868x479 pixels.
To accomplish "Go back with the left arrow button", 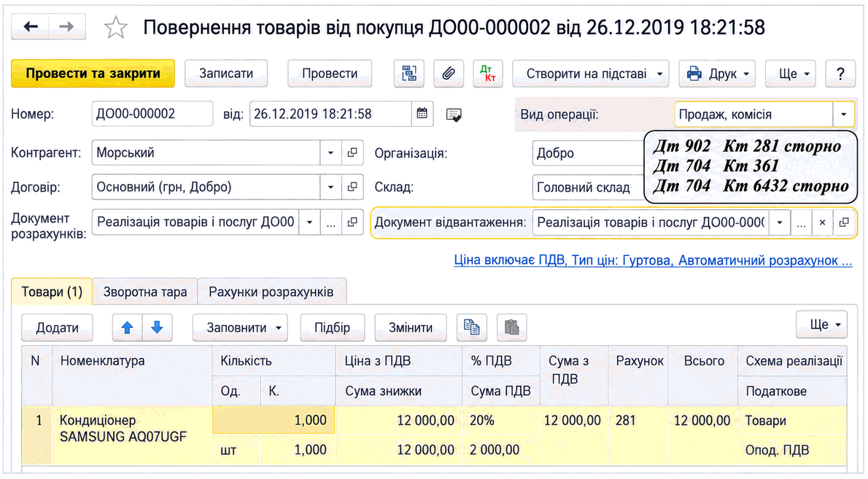I will [x=31, y=26].
